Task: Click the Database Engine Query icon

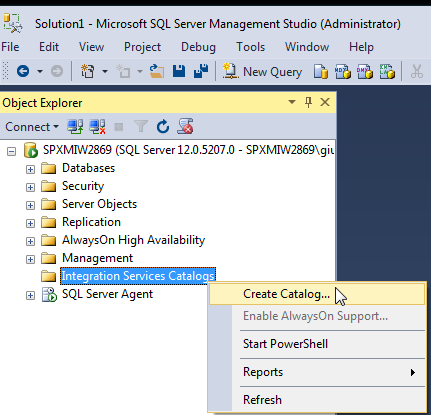Action: [321, 71]
